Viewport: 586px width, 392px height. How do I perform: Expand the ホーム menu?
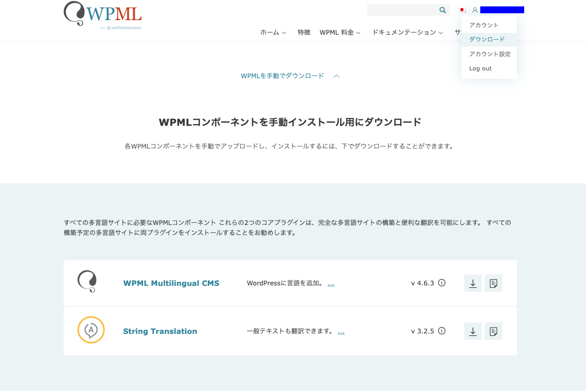(273, 32)
